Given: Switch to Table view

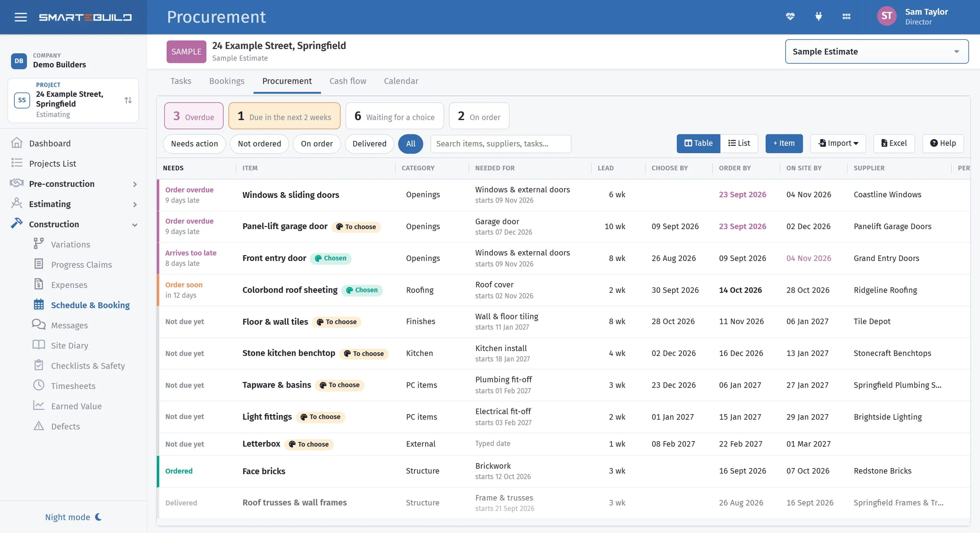Looking at the screenshot, I should 698,143.
